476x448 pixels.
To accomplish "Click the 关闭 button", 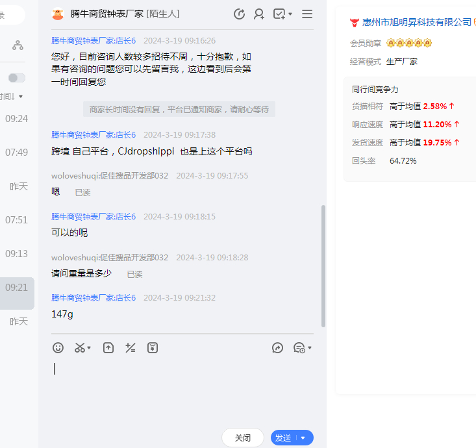I will pos(243,438).
